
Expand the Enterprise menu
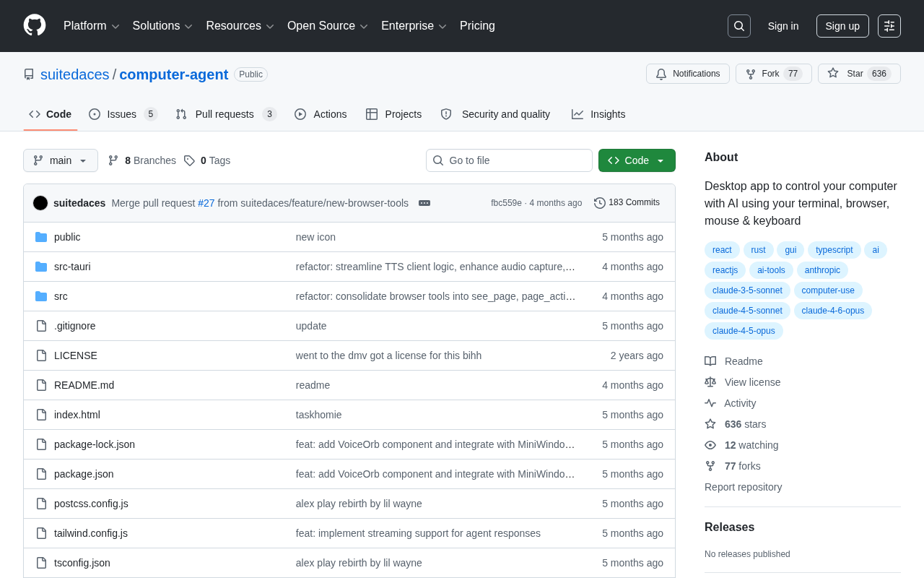tap(414, 26)
